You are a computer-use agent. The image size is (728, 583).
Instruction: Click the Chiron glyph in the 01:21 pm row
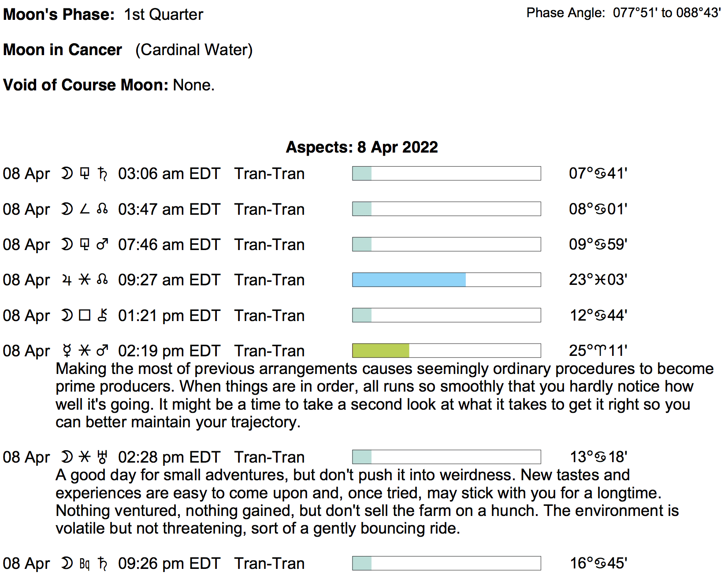point(102,315)
